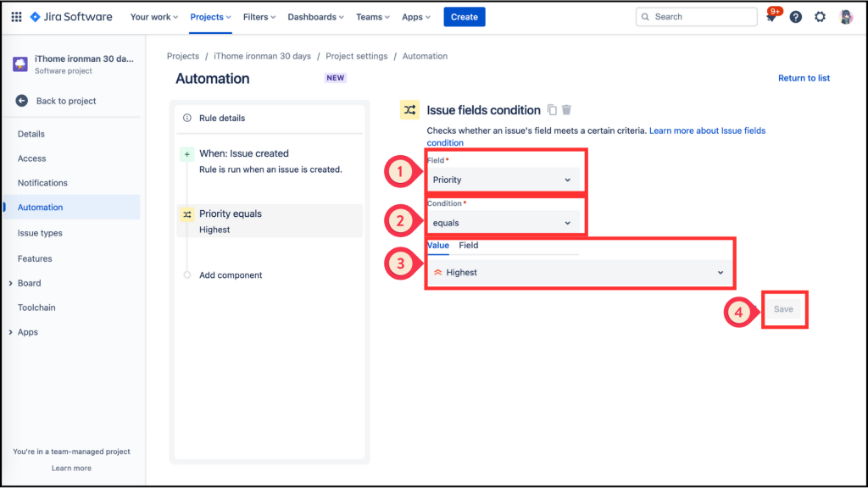Click the Return to list link
The height and width of the screenshot is (488, 868).
point(804,78)
